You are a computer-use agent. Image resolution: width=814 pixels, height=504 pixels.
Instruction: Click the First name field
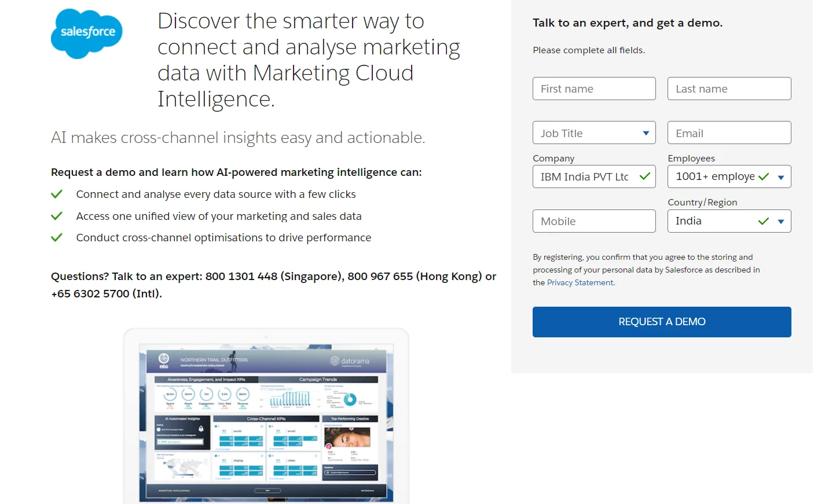coord(594,89)
